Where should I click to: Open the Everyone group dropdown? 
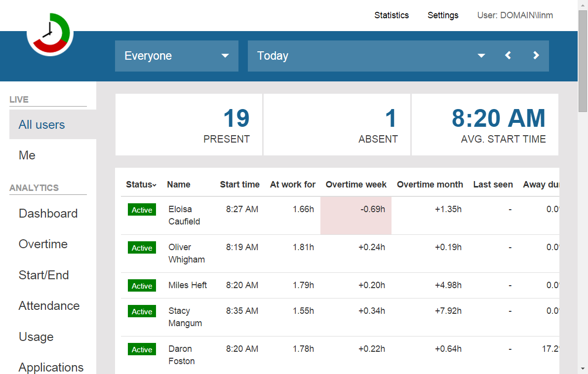point(176,56)
